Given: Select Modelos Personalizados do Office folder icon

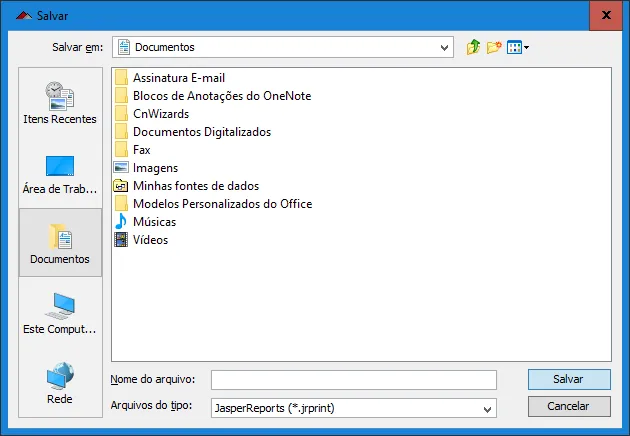Looking at the screenshot, I should [x=121, y=204].
